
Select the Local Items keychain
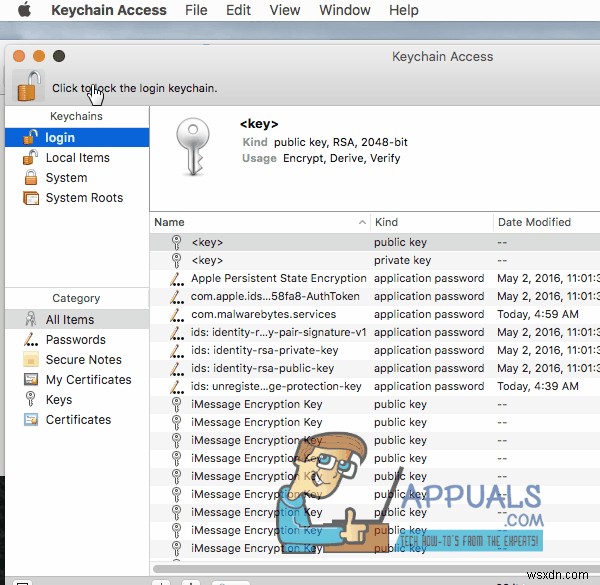tap(77, 158)
